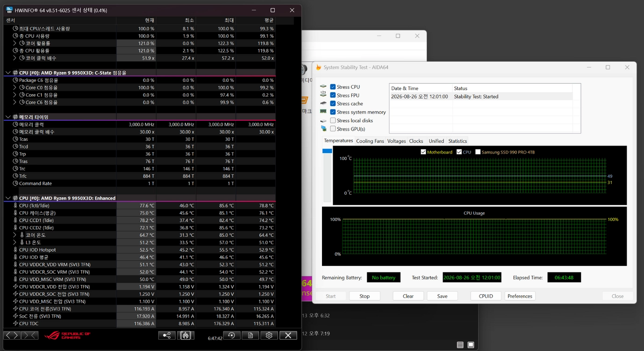Click the clock icon beside 메모리 클럭
This screenshot has height=351, width=644.
coord(15,124)
